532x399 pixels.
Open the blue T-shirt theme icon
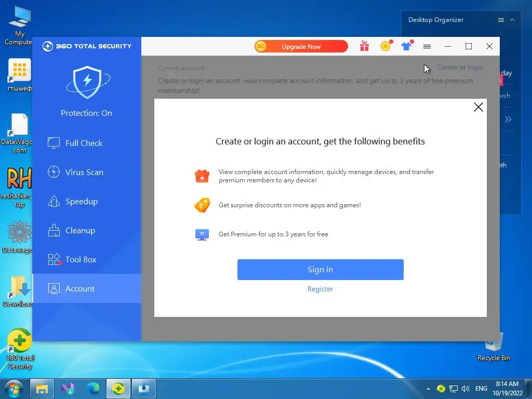[x=406, y=46]
